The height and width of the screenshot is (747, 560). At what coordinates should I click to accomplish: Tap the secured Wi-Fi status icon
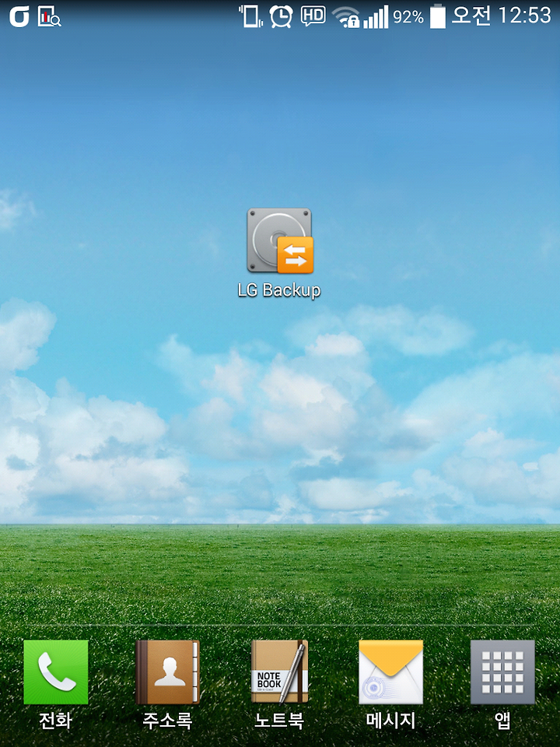[x=345, y=18]
